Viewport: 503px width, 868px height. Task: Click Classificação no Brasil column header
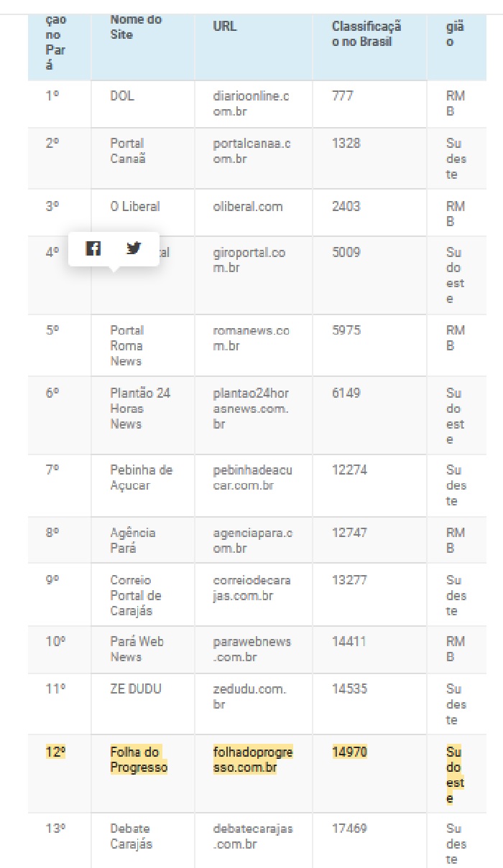point(366,34)
